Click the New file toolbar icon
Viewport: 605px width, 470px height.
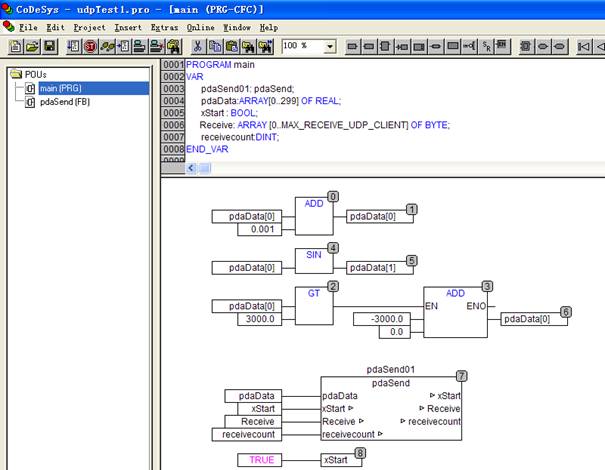point(16,46)
